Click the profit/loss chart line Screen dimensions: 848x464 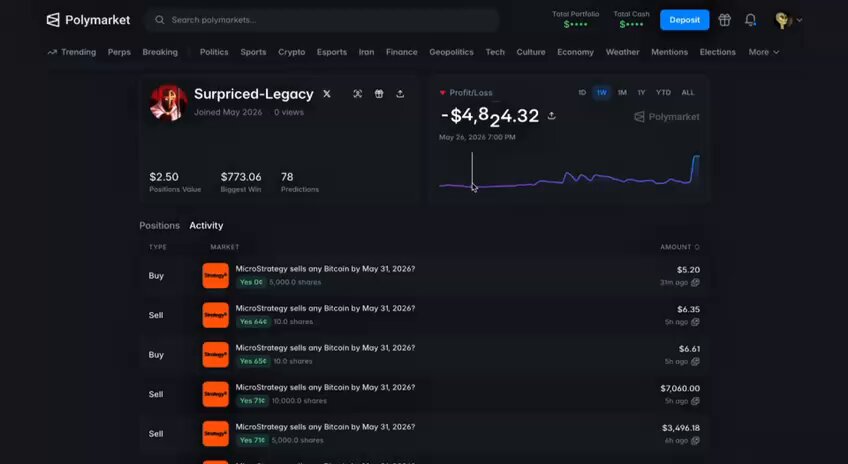tap(569, 173)
